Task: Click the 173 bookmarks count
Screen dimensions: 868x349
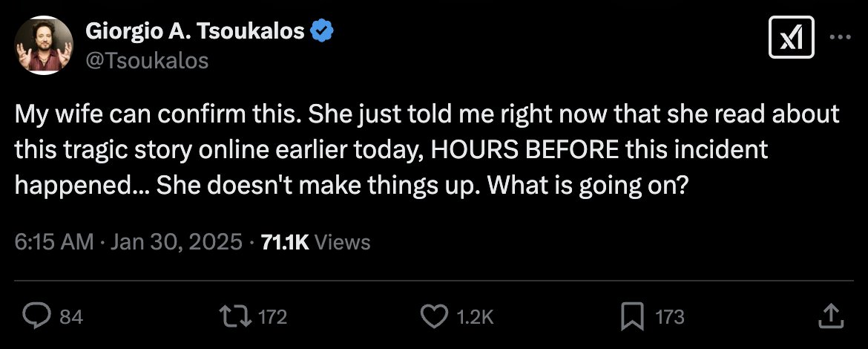Action: 670,317
